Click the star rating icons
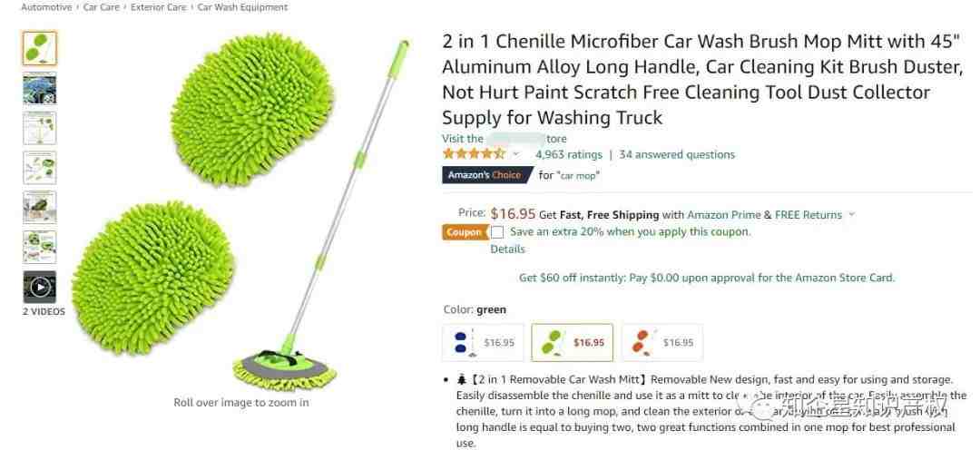 click(474, 154)
